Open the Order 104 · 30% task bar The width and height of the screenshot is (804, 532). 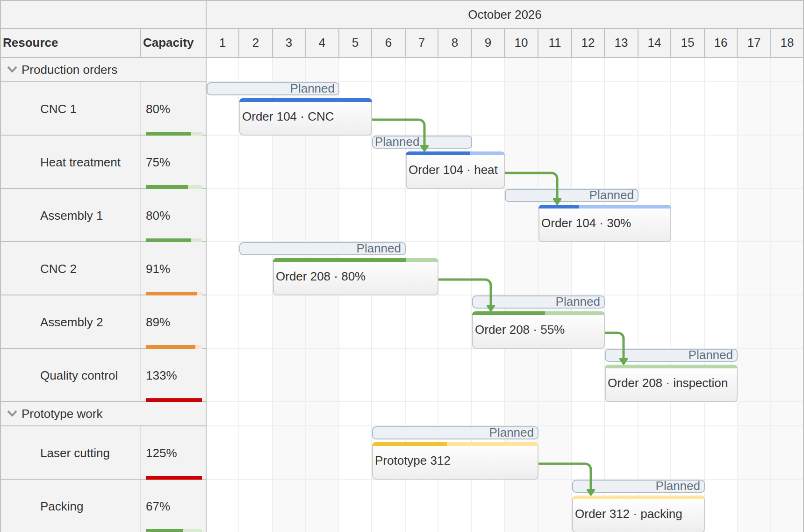[x=605, y=223]
